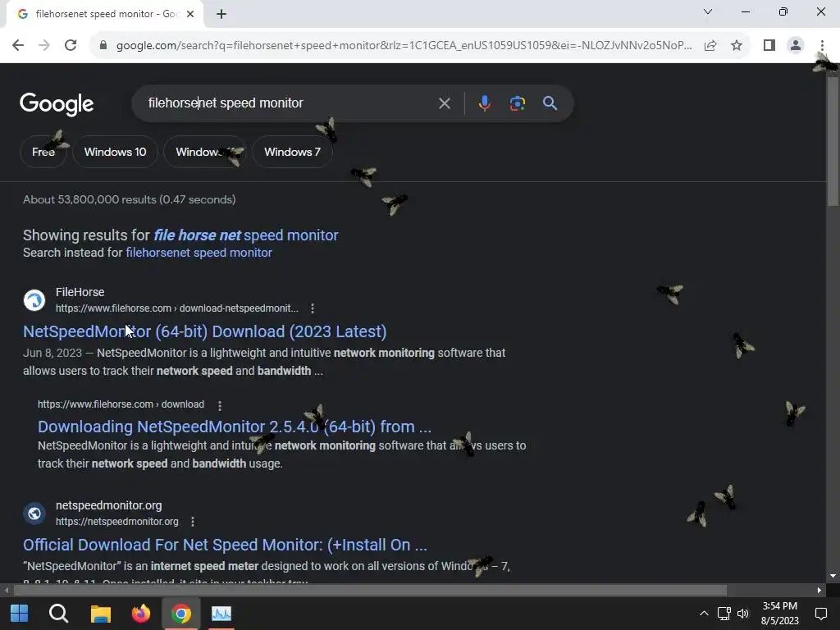This screenshot has height=630, width=840.
Task: Open the Chrome three-dot menu
Action: pyautogui.click(x=822, y=45)
